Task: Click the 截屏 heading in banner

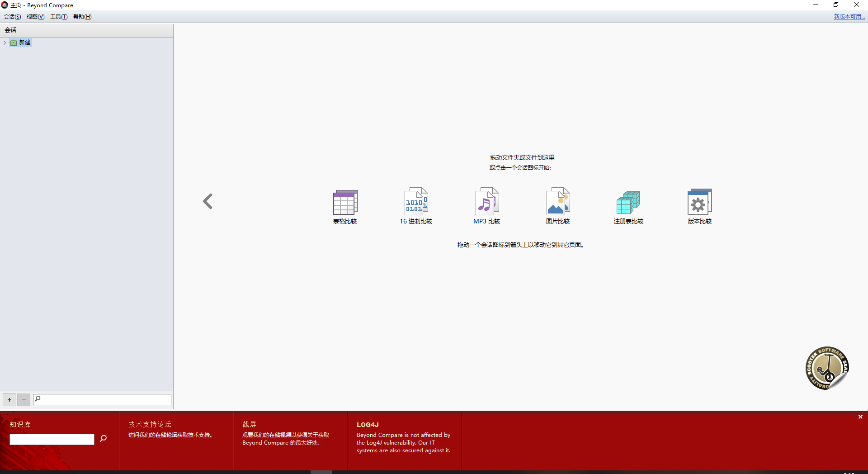Action: pos(249,424)
